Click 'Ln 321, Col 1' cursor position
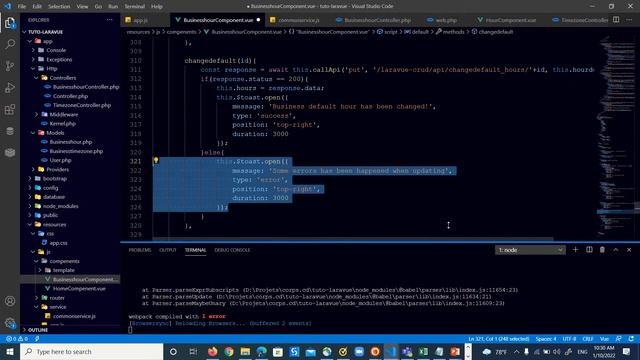640x360 pixels. pyautogui.click(x=499, y=339)
